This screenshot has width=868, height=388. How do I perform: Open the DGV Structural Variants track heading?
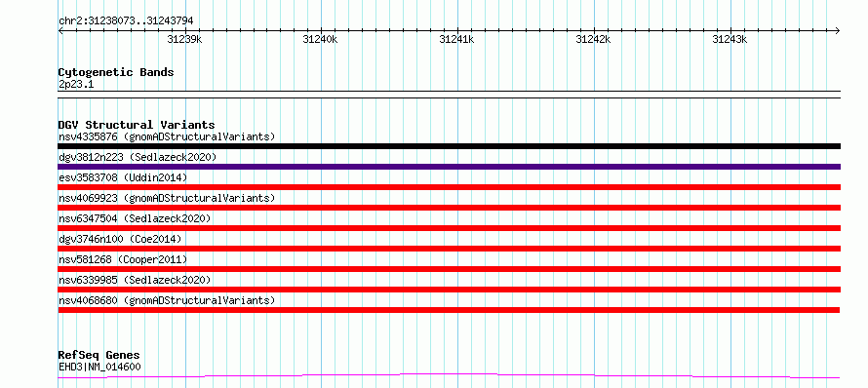(137, 125)
